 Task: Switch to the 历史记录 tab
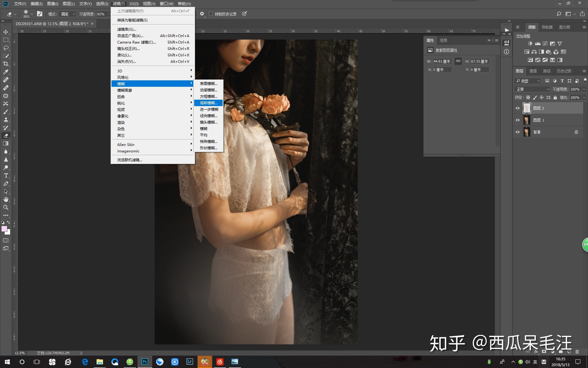tap(564, 71)
